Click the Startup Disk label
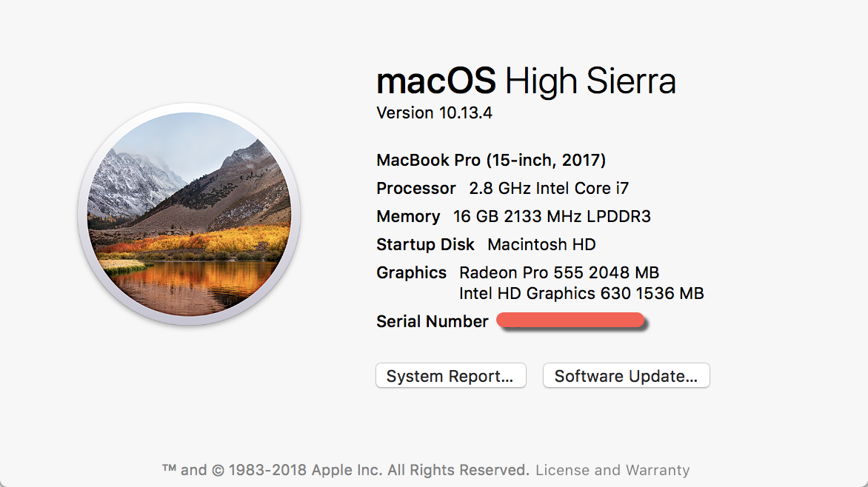Viewport: 868px width, 487px height. (425, 244)
